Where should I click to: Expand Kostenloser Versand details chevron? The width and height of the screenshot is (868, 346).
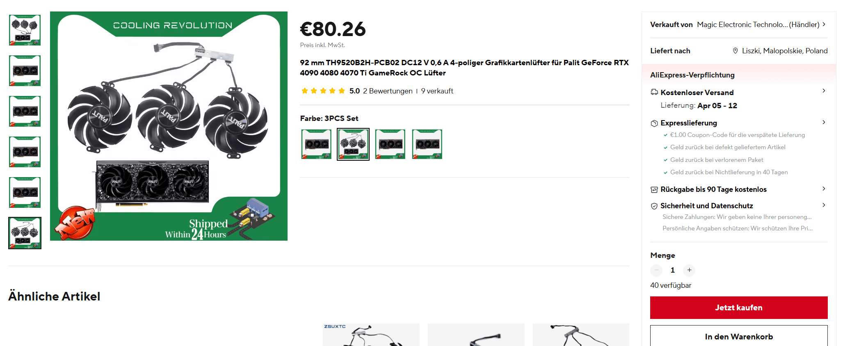(824, 91)
